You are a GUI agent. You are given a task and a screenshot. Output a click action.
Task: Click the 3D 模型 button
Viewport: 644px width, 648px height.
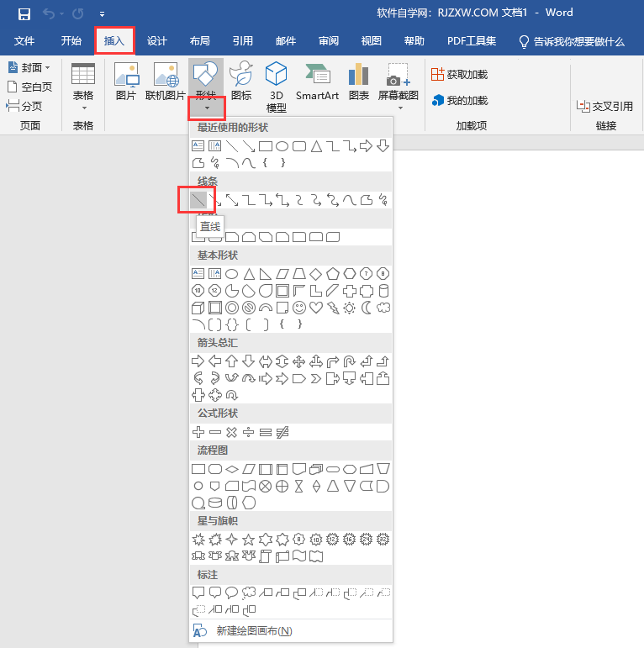click(x=276, y=87)
